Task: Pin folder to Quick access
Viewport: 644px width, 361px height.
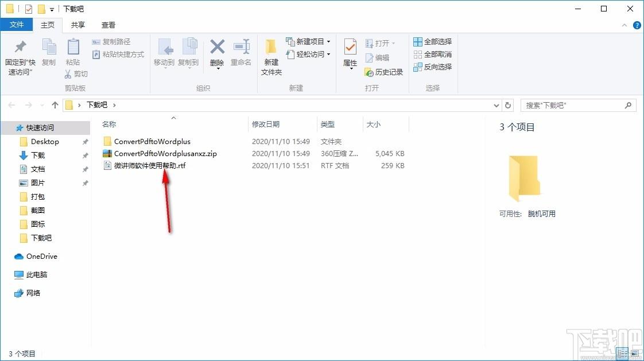Action: coord(20,57)
